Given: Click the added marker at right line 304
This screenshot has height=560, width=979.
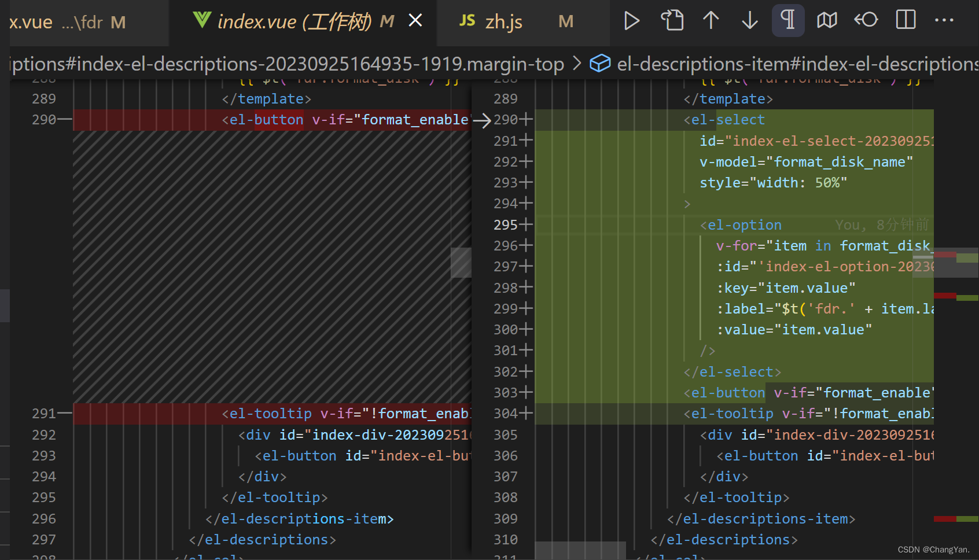Looking at the screenshot, I should tap(526, 414).
